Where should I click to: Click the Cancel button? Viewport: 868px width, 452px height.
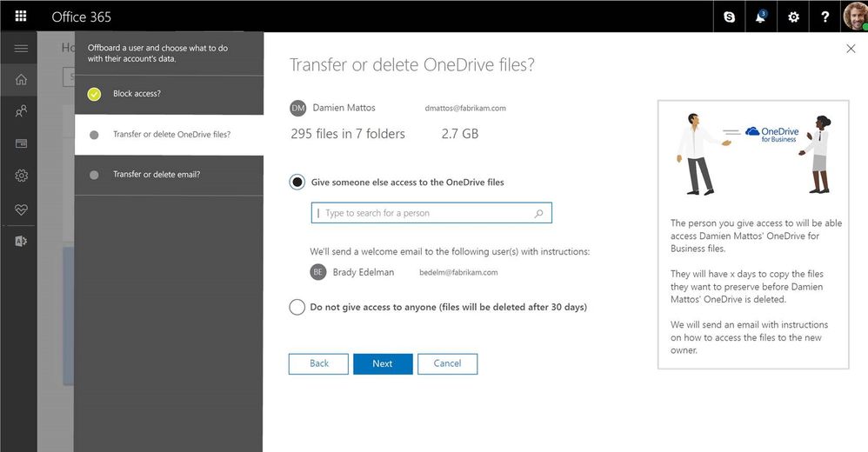click(447, 363)
